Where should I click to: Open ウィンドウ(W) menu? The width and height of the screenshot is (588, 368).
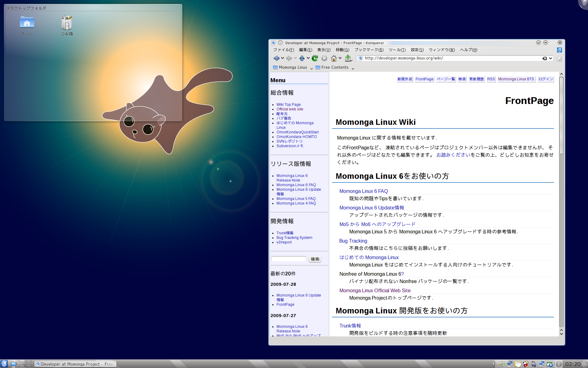click(x=442, y=50)
